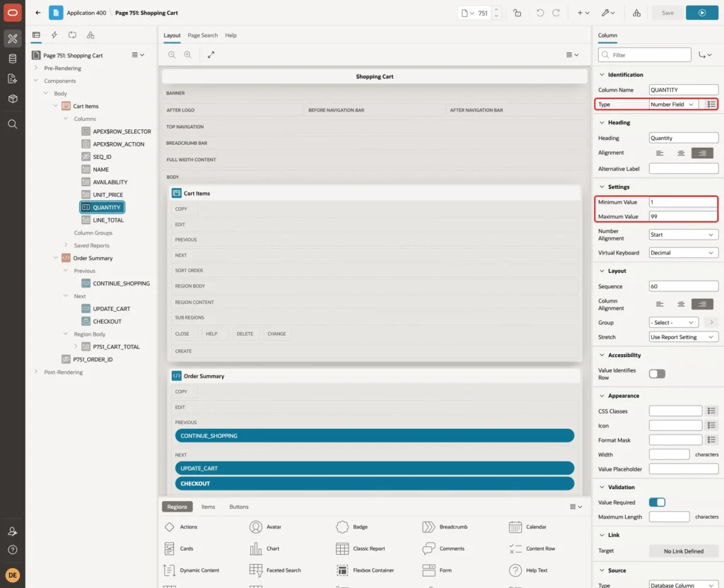The width and height of the screenshot is (724, 588).
Task: Click the Shared Components icon in toolbar
Action: pos(636,13)
